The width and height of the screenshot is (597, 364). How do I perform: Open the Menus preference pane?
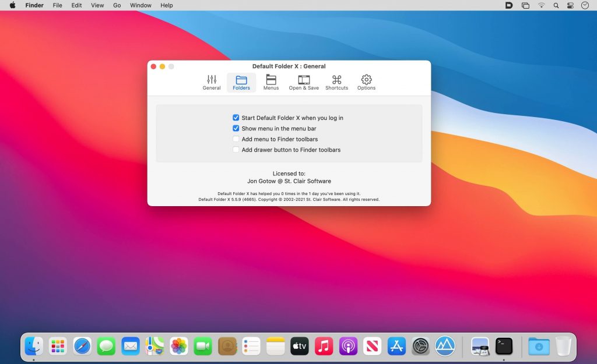click(x=271, y=82)
